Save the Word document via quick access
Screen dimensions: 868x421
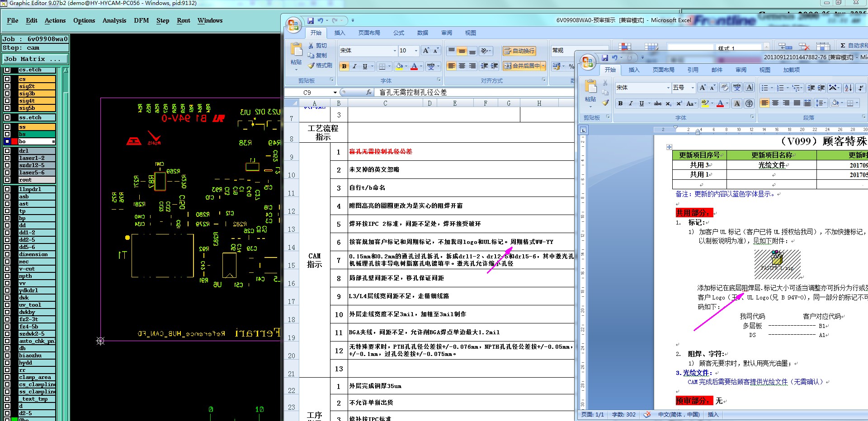605,57
